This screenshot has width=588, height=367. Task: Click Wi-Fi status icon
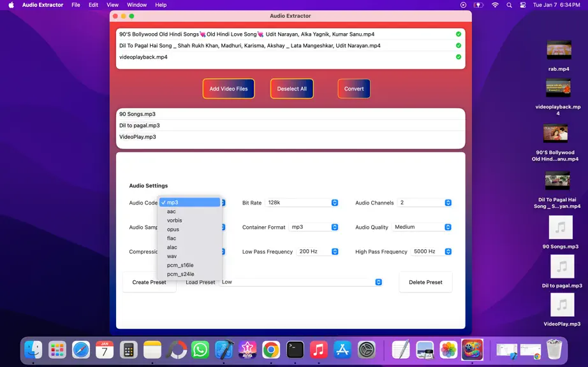495,5
